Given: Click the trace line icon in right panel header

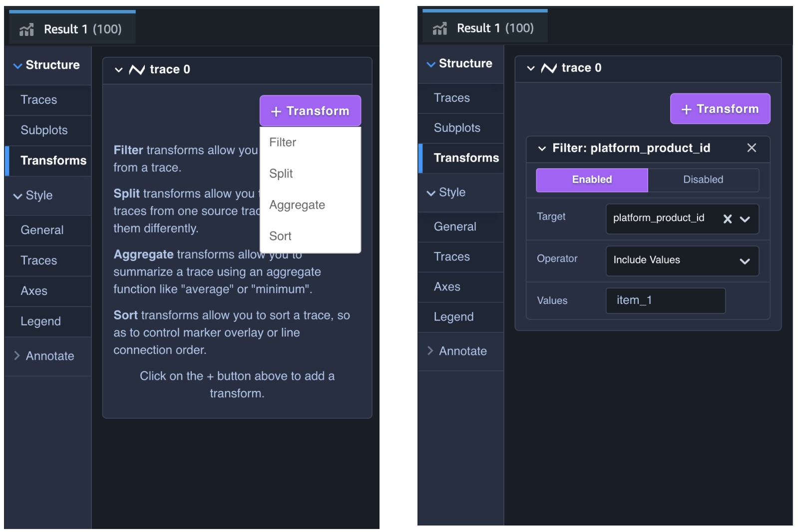Looking at the screenshot, I should click(x=549, y=68).
